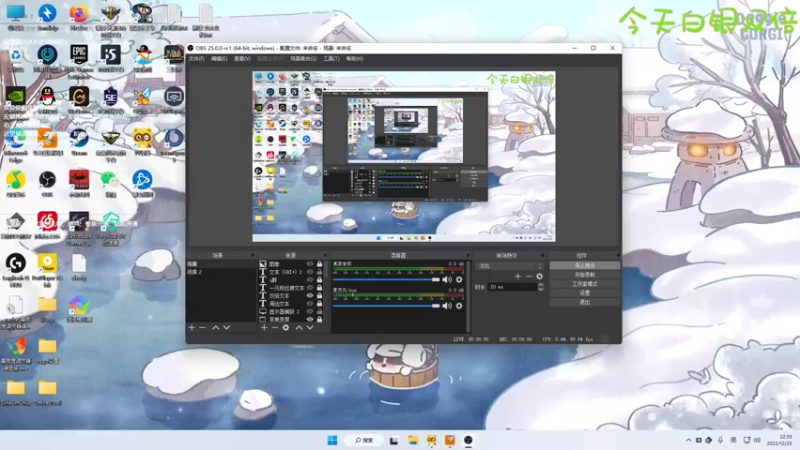Toggle the lock on the 图像 source
800x450 pixels.
click(319, 264)
